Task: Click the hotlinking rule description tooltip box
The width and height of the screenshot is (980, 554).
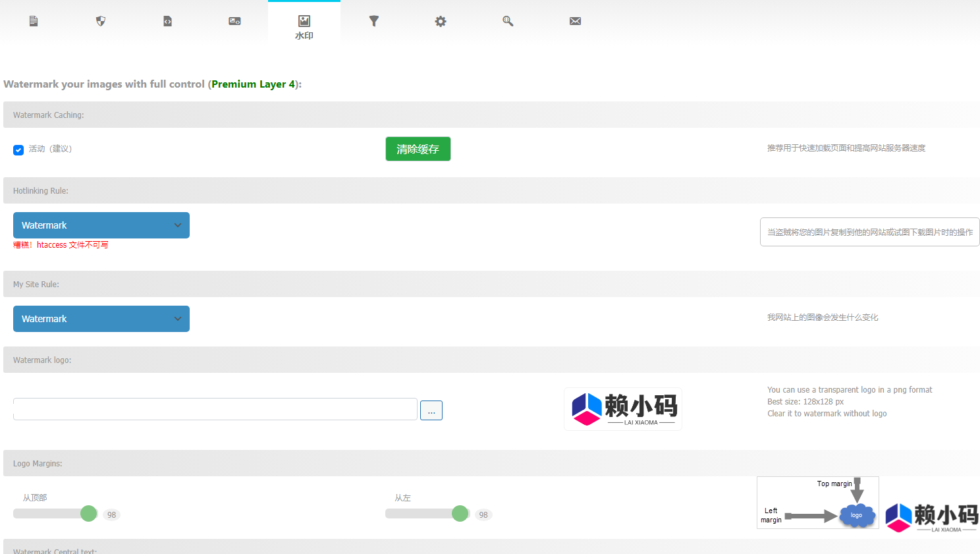Action: point(869,232)
